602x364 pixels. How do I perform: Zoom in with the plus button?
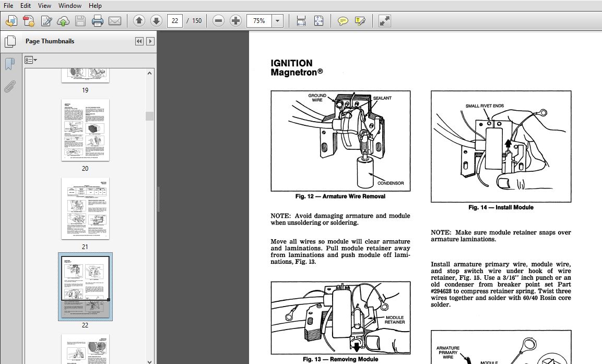point(235,21)
